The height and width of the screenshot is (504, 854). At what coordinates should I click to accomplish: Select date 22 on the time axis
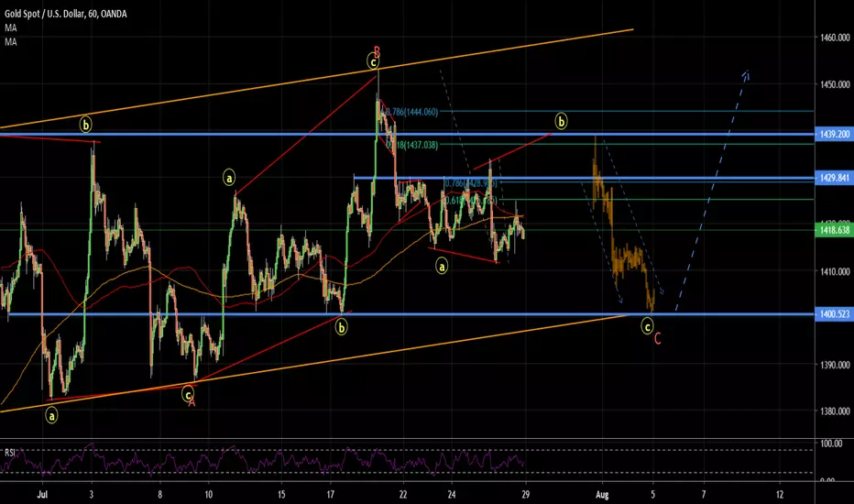point(403,495)
